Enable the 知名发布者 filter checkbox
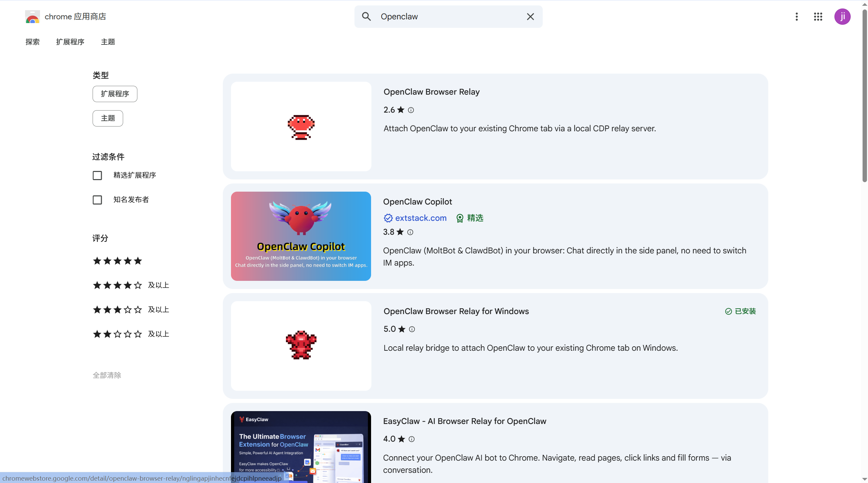 coord(97,200)
